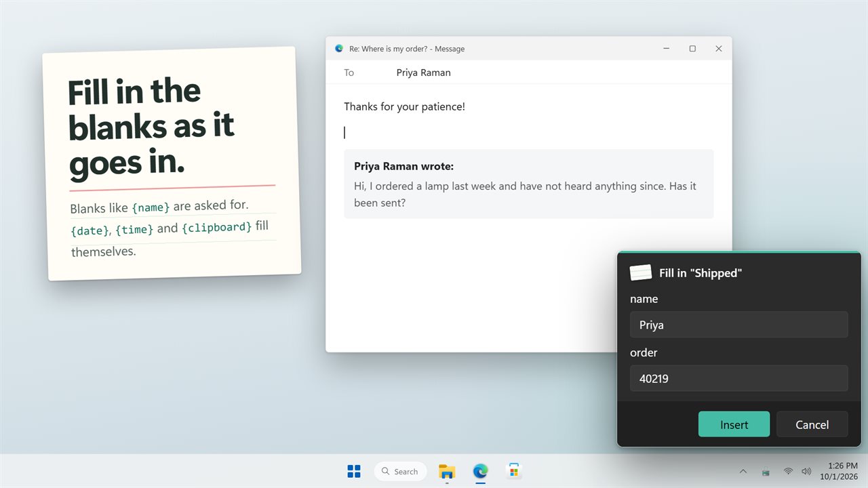Viewport: 868px width, 488px height.
Task: Click the {time} placeholder on the note card
Action: tap(134, 229)
